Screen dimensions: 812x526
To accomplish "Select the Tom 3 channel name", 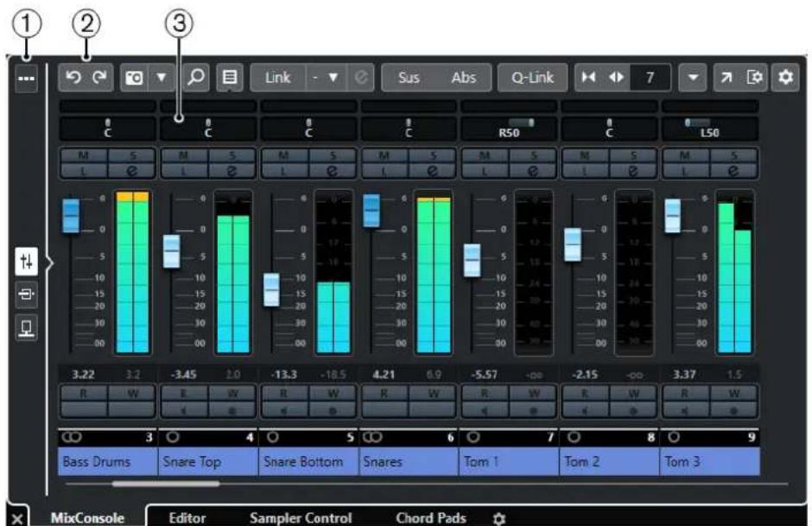I will tap(710, 462).
